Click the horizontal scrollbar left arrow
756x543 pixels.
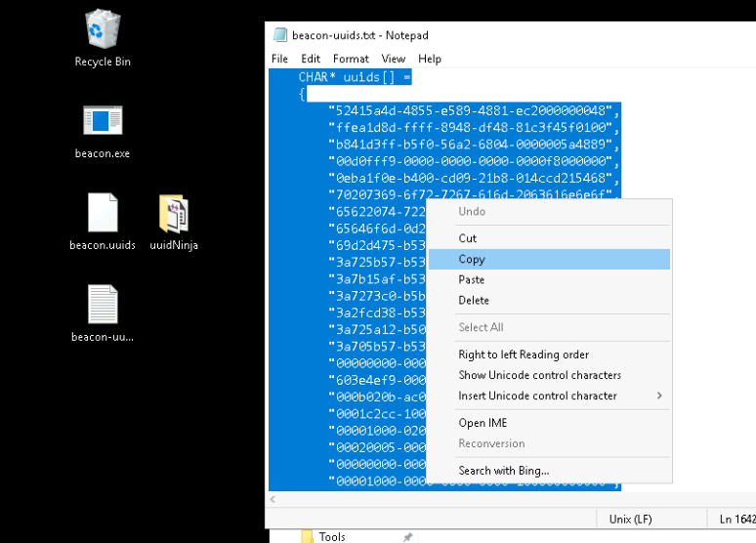coord(273,499)
